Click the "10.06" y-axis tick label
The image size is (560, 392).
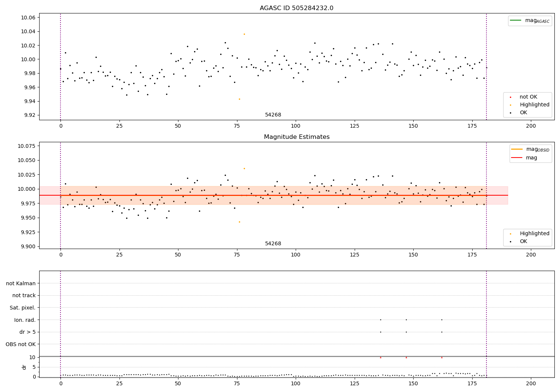pyautogui.click(x=28, y=18)
